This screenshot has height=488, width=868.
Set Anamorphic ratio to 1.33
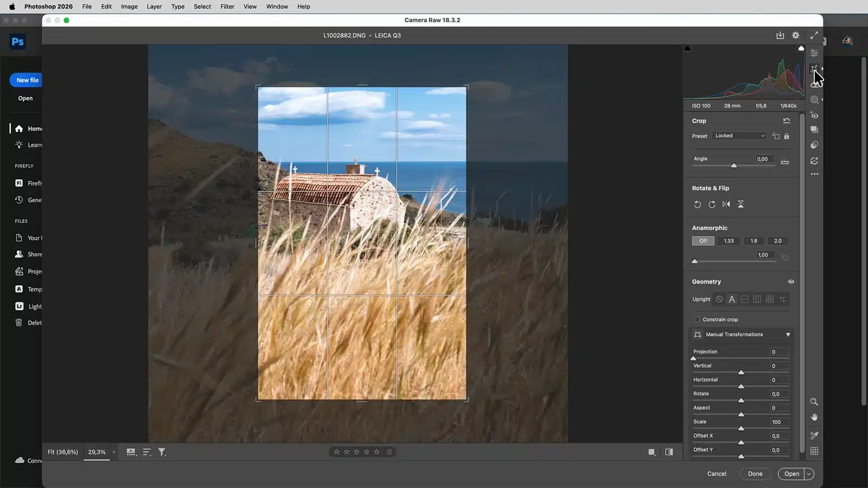[x=729, y=241]
